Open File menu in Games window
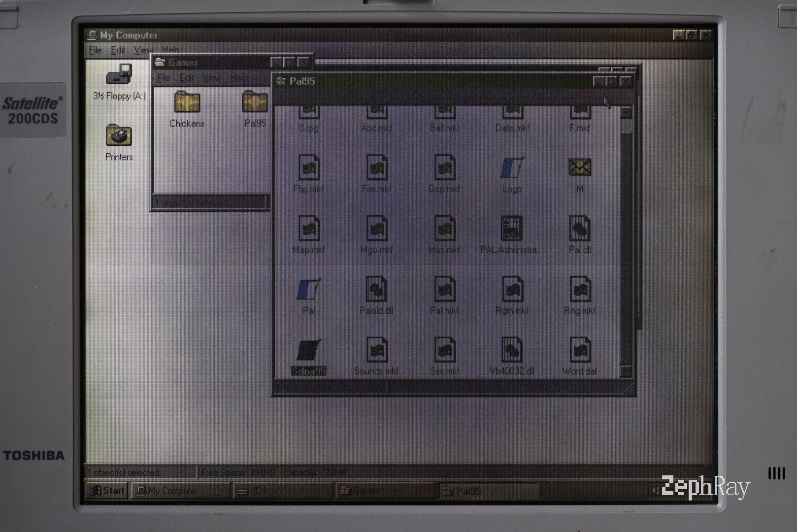The height and width of the screenshot is (532, 797). 163,78
